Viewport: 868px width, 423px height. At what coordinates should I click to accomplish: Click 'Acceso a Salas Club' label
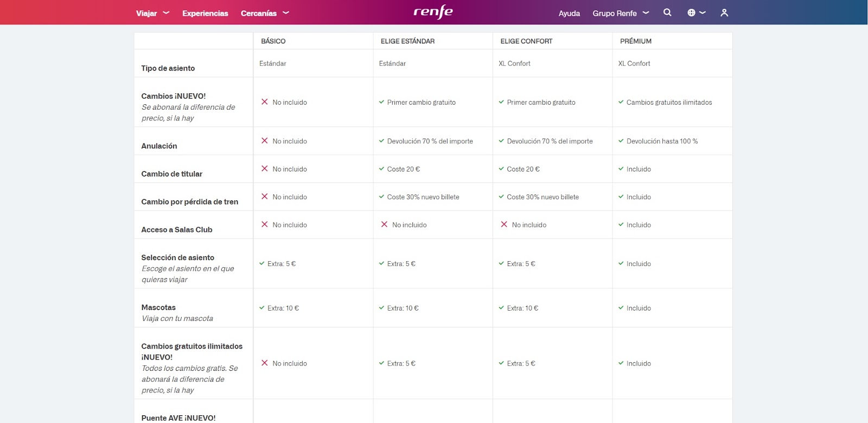pos(177,230)
